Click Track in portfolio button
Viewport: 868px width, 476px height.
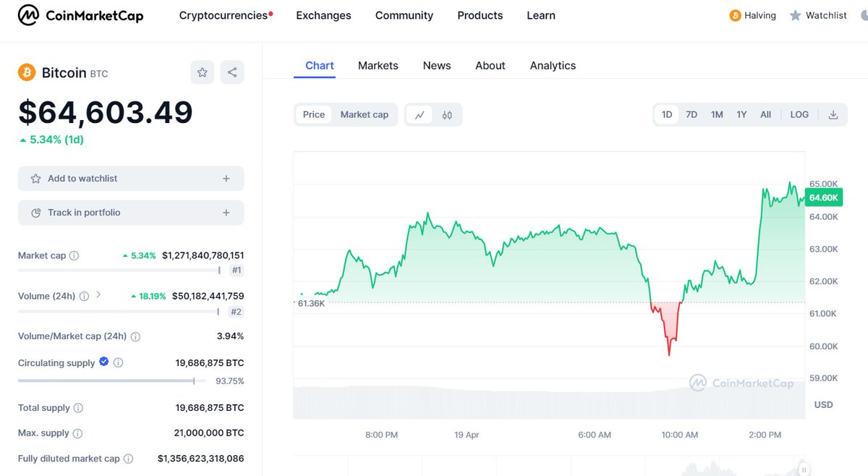(131, 213)
